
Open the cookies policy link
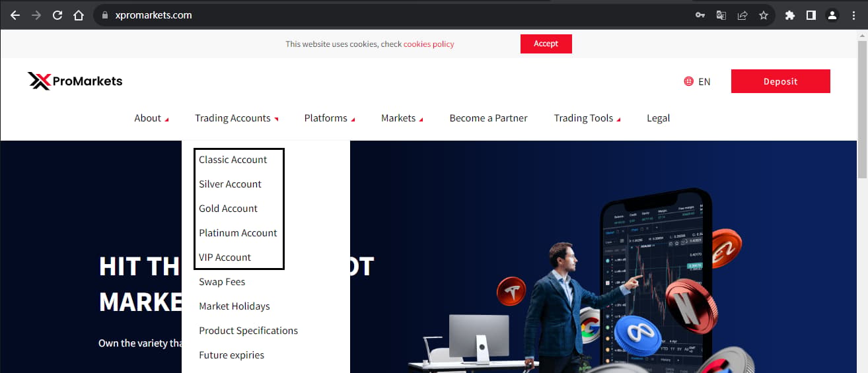(x=429, y=44)
